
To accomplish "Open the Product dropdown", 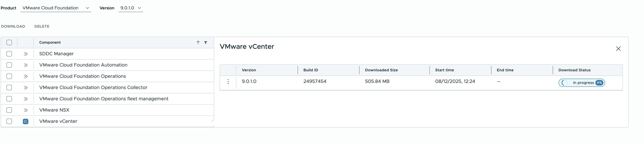I will click(x=55, y=8).
